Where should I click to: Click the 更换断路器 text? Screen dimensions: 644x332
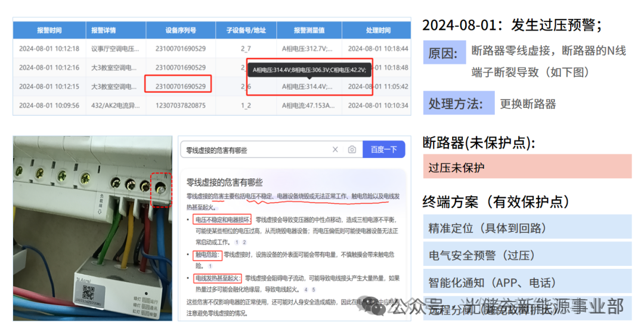pos(528,104)
